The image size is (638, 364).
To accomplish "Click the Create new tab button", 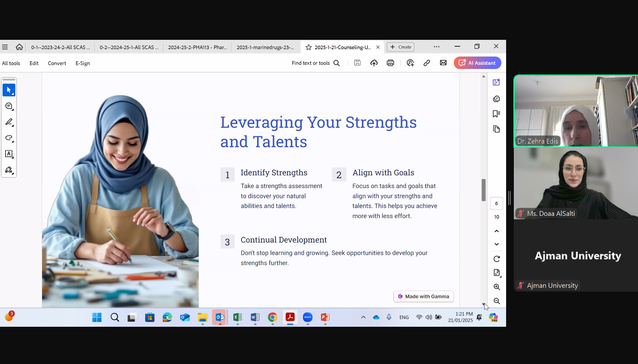I will (x=400, y=47).
